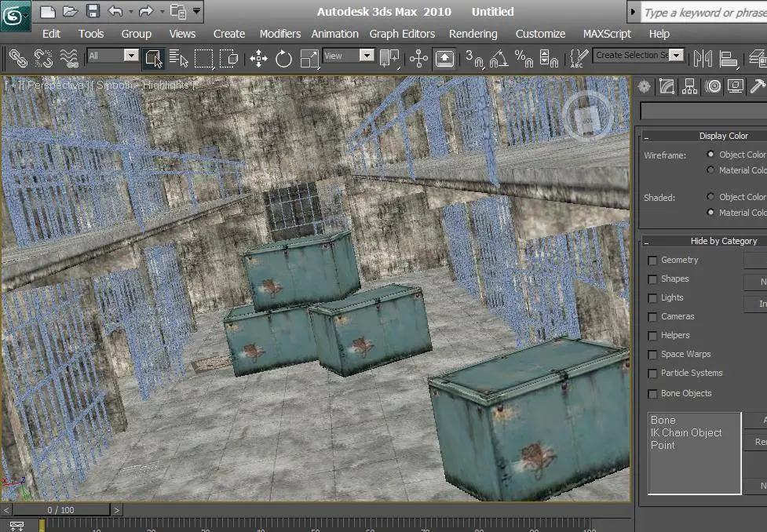
Task: Collapse the Hide by Category rollout
Action: tap(647, 242)
